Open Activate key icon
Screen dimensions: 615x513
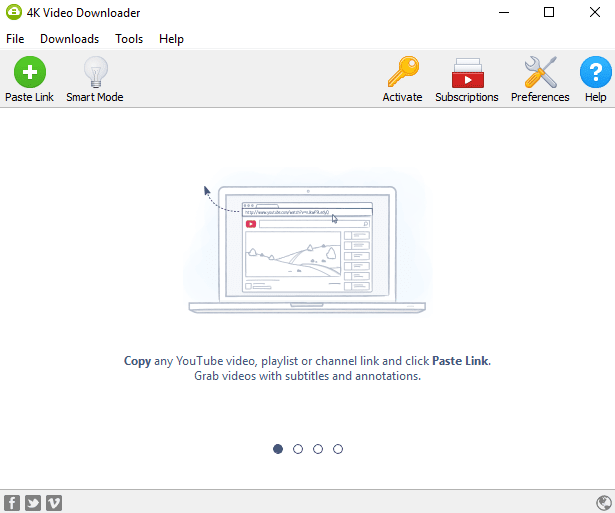[x=402, y=80]
